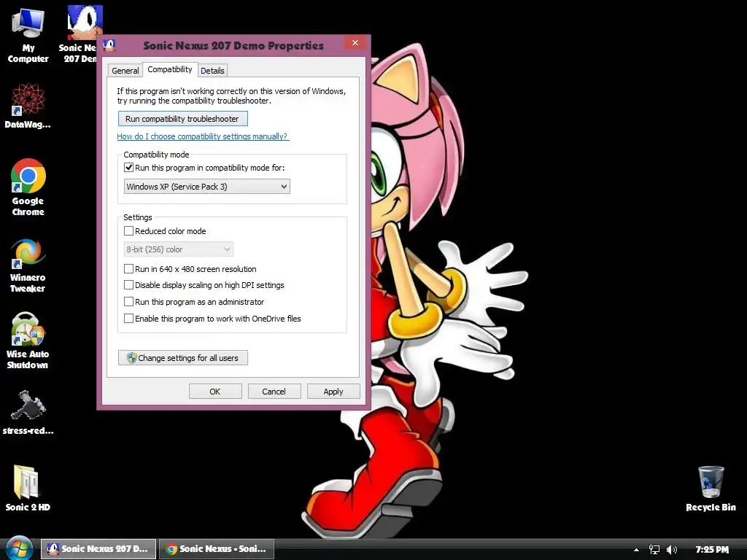Enable Reduced color mode checkbox

(128, 231)
